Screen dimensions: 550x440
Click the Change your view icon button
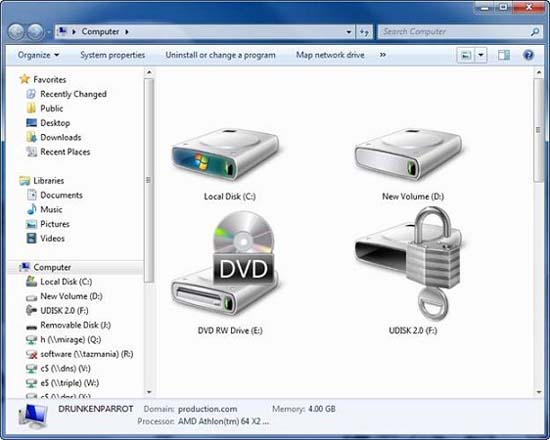tap(466, 55)
